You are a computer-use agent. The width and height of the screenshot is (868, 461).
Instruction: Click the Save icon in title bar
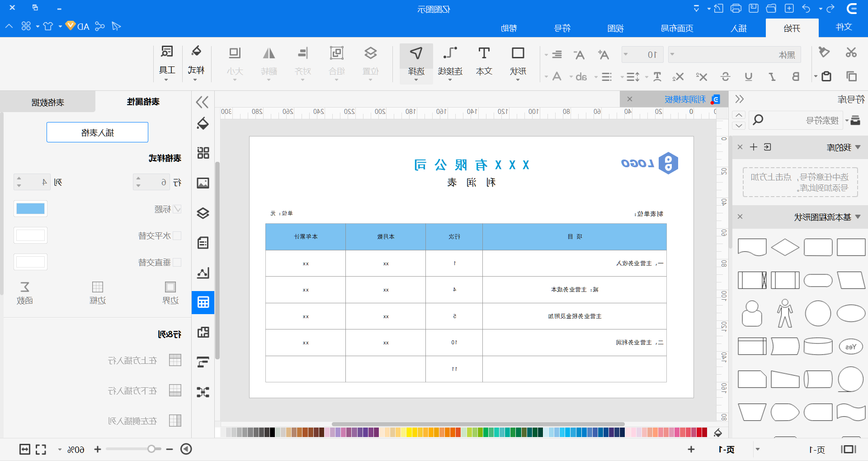click(x=754, y=8)
